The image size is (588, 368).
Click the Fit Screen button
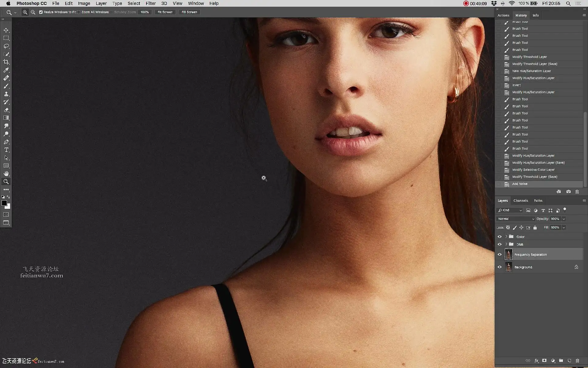165,12
